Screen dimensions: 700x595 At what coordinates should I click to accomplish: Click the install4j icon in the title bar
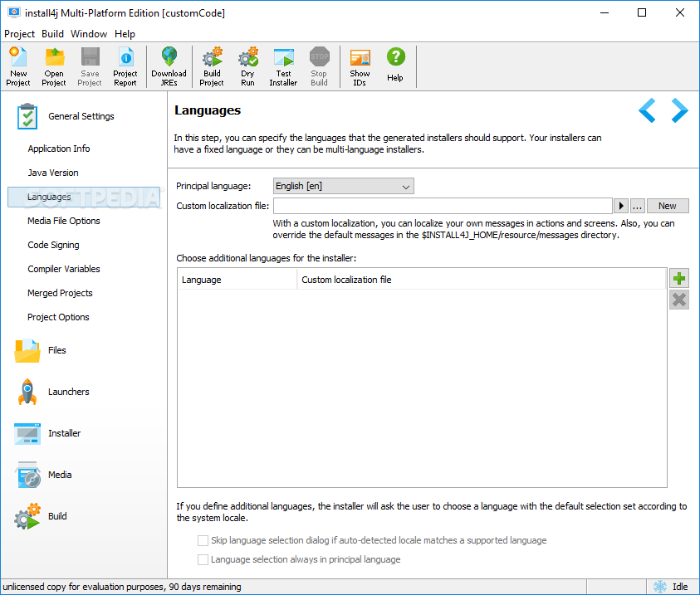pyautogui.click(x=14, y=12)
